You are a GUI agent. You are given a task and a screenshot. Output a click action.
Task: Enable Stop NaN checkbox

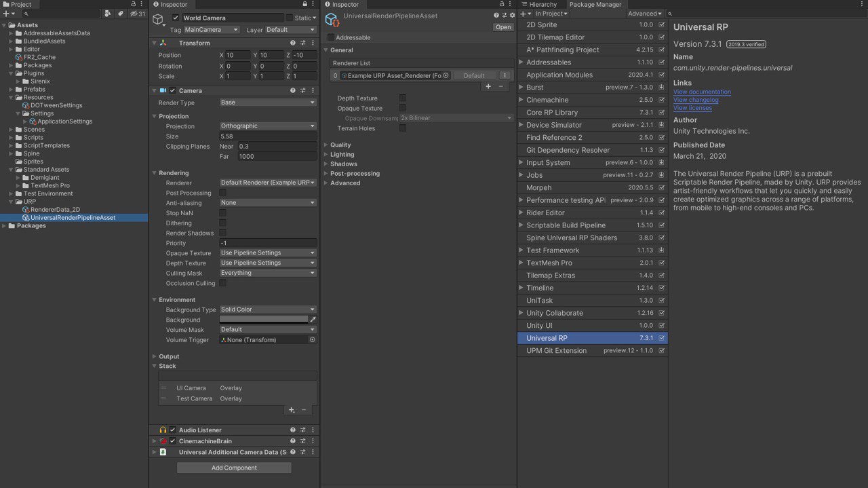coord(222,212)
